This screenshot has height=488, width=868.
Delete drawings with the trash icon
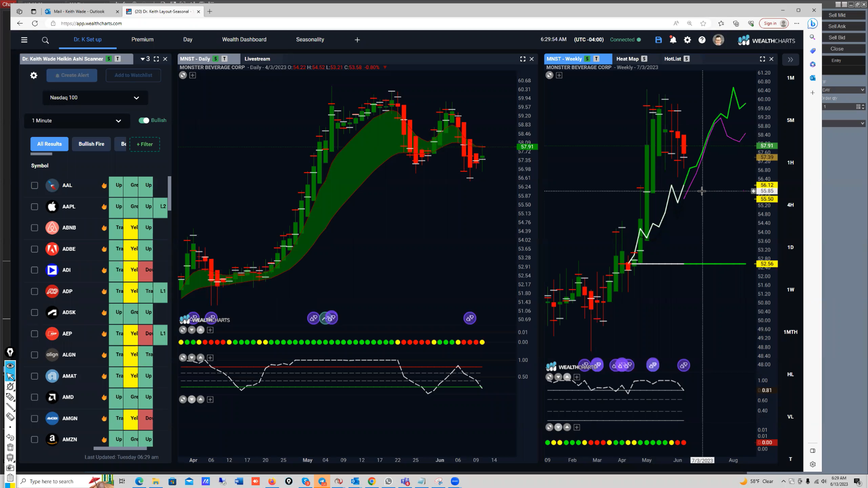pos(10,447)
